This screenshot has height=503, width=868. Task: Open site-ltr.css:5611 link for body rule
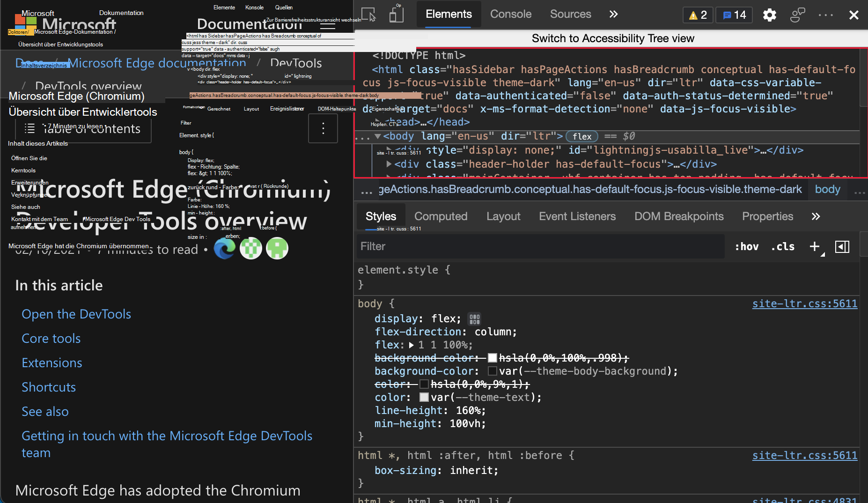pyautogui.click(x=805, y=304)
